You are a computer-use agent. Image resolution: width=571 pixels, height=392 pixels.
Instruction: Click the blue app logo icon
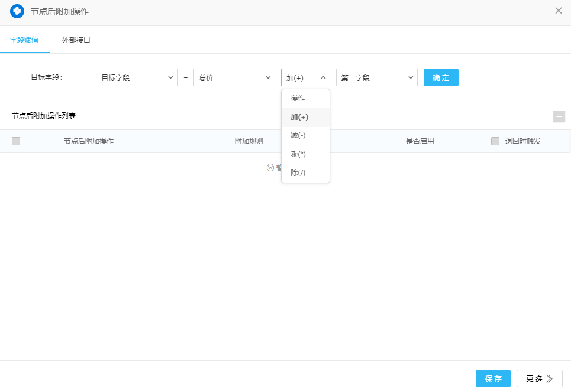click(17, 11)
